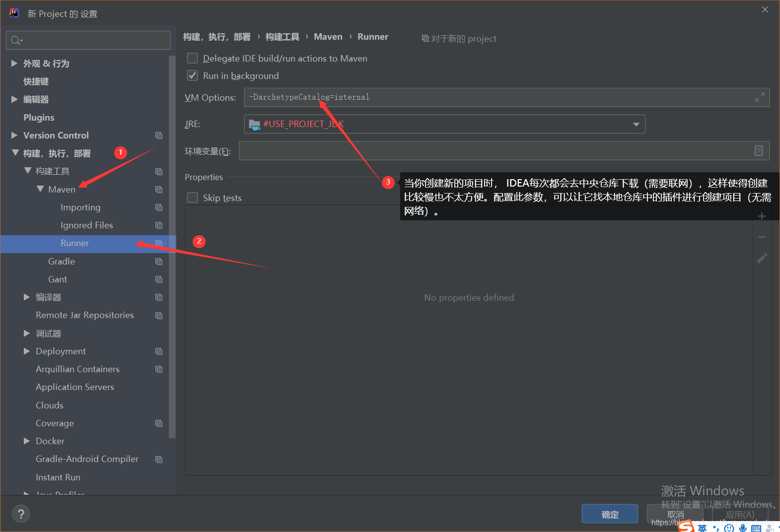Open Maven Importing settings
The width and height of the screenshot is (780, 532).
[x=80, y=207]
